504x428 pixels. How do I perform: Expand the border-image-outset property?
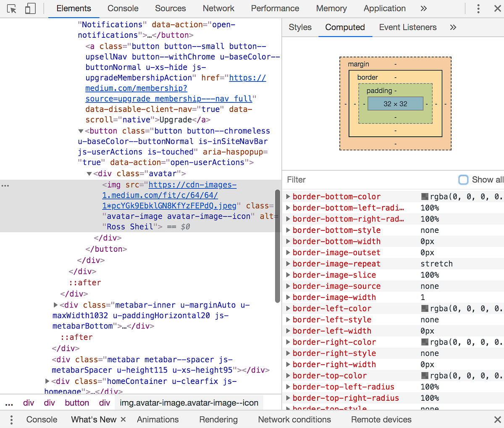(x=288, y=253)
